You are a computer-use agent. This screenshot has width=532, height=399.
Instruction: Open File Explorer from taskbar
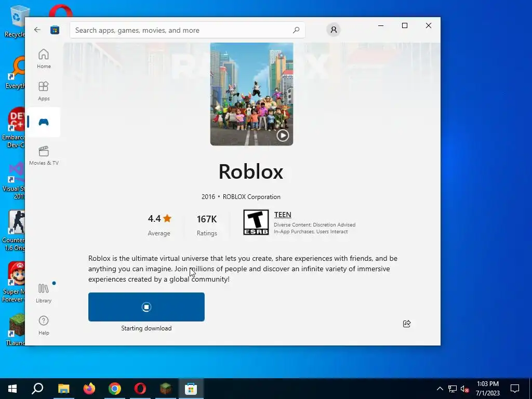coord(63,389)
